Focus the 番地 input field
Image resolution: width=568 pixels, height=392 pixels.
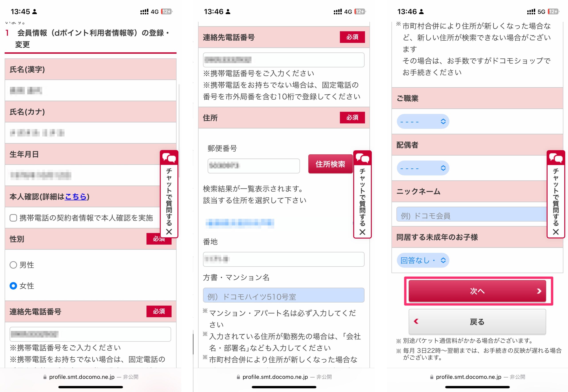(284, 259)
